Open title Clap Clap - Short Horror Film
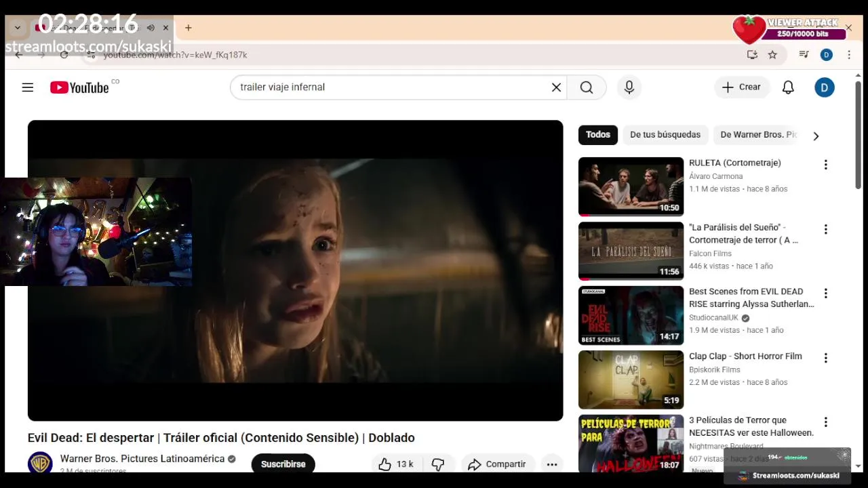 tap(745, 357)
